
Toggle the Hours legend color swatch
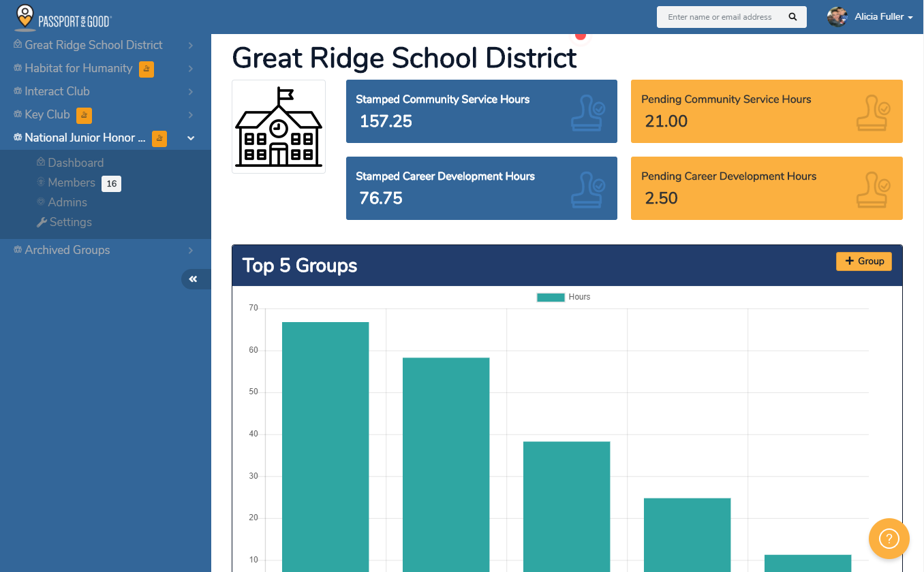pyautogui.click(x=551, y=297)
